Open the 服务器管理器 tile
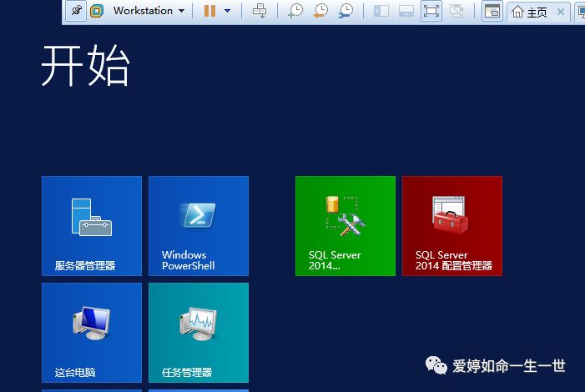This screenshot has height=392, width=585. point(92,226)
